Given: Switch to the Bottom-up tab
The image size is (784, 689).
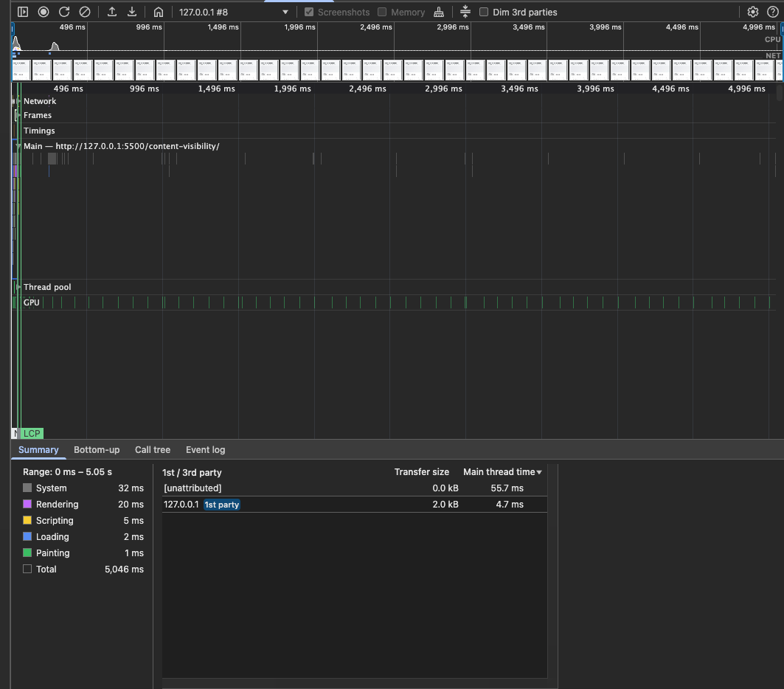Looking at the screenshot, I should click(x=97, y=449).
